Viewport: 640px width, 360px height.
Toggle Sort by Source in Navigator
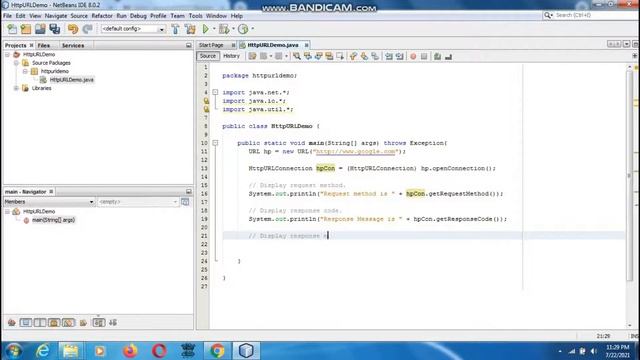coord(113,323)
